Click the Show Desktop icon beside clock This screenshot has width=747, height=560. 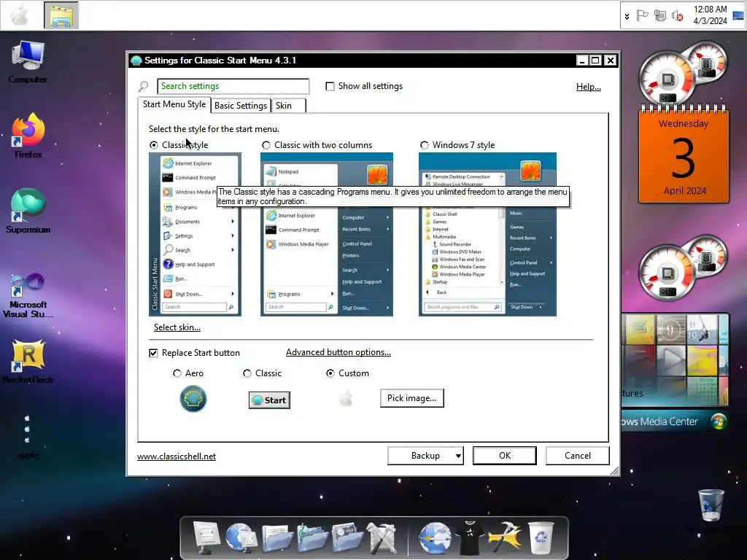[738, 16]
